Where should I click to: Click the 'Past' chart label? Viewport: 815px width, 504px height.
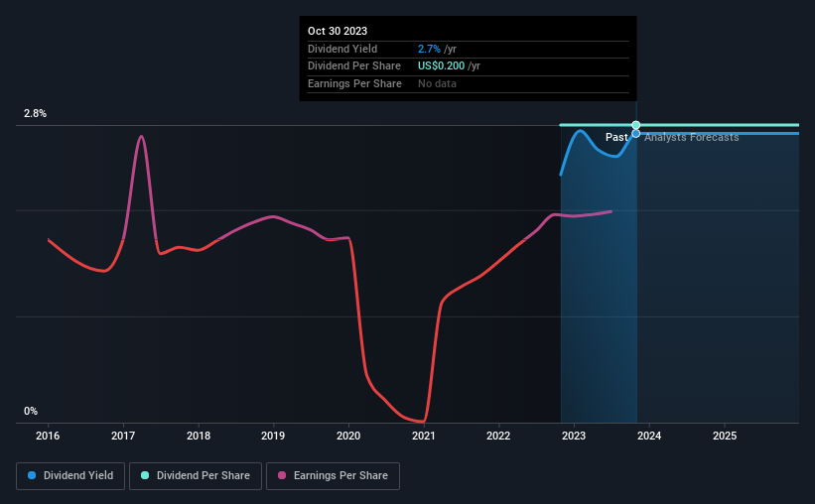[x=616, y=137]
